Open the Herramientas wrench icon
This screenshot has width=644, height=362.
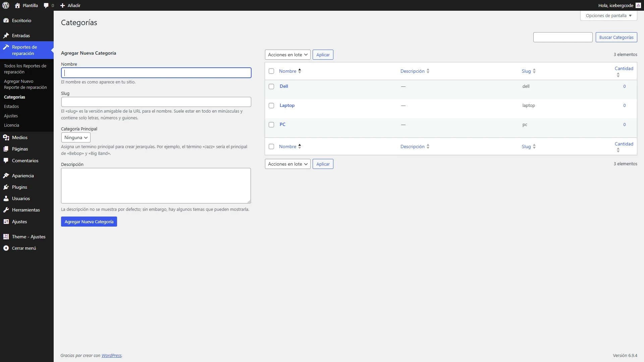pos(6,210)
